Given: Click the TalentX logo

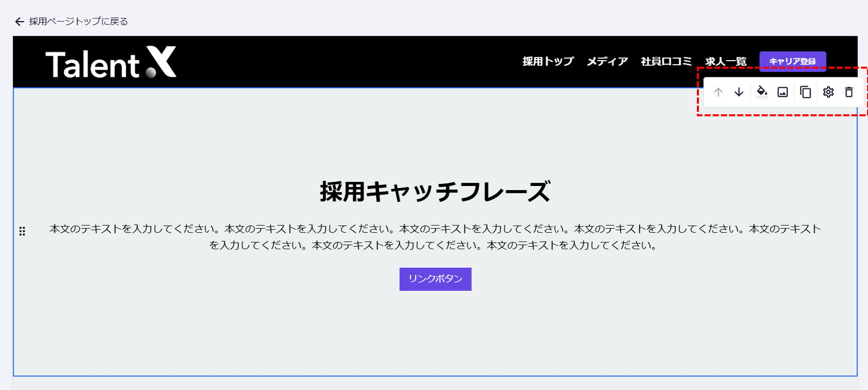Looking at the screenshot, I should pyautogui.click(x=111, y=63).
